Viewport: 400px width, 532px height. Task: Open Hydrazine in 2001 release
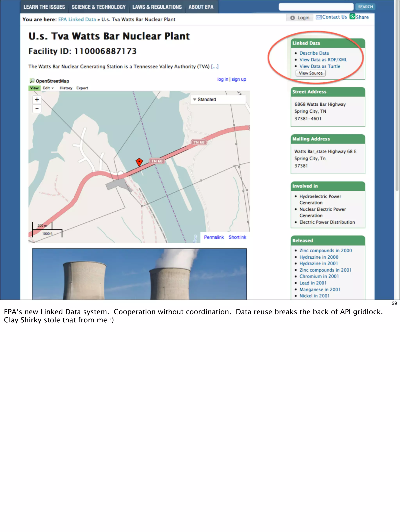coord(319,264)
